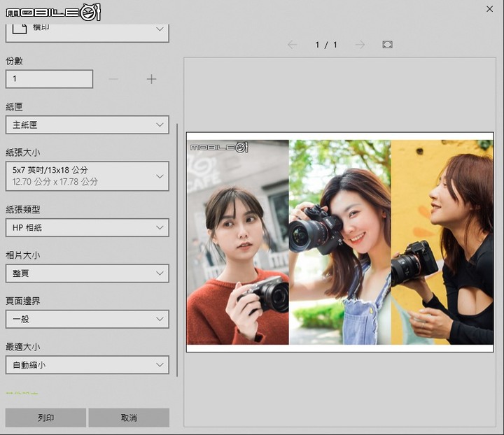Go to previous preview page arrow

click(x=292, y=45)
